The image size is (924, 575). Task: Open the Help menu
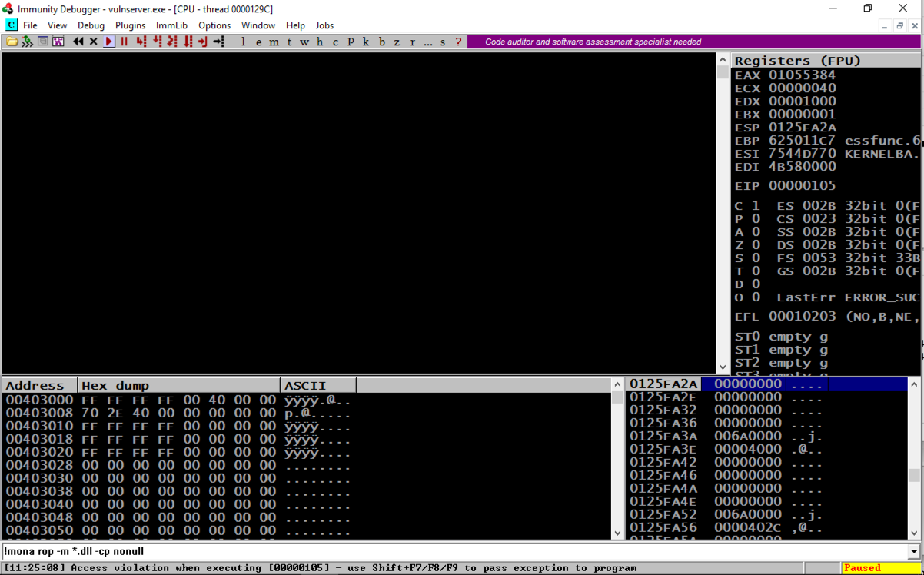[295, 25]
